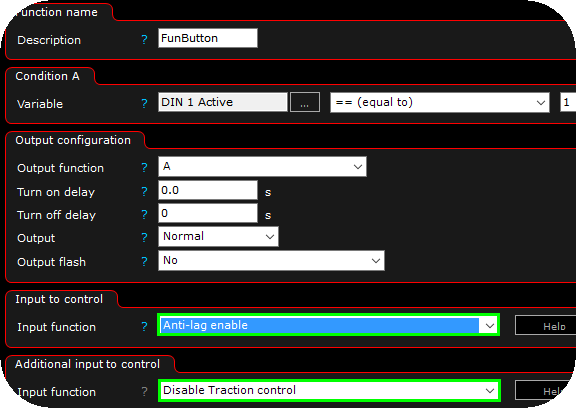Open the Disable Traction control dropdown

point(328,390)
